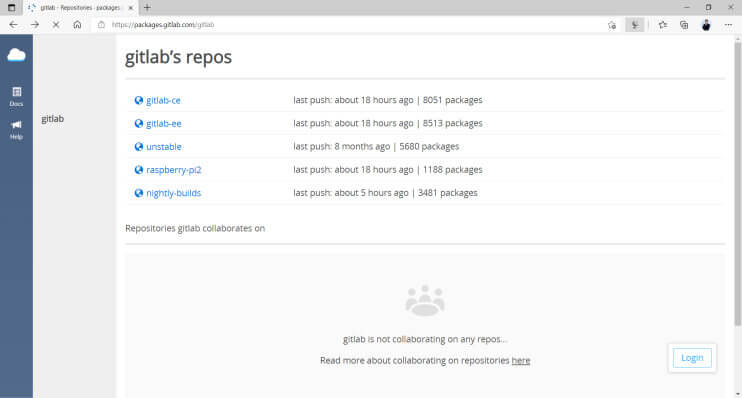Click the globe icon beside gitlab-ee

tap(139, 123)
